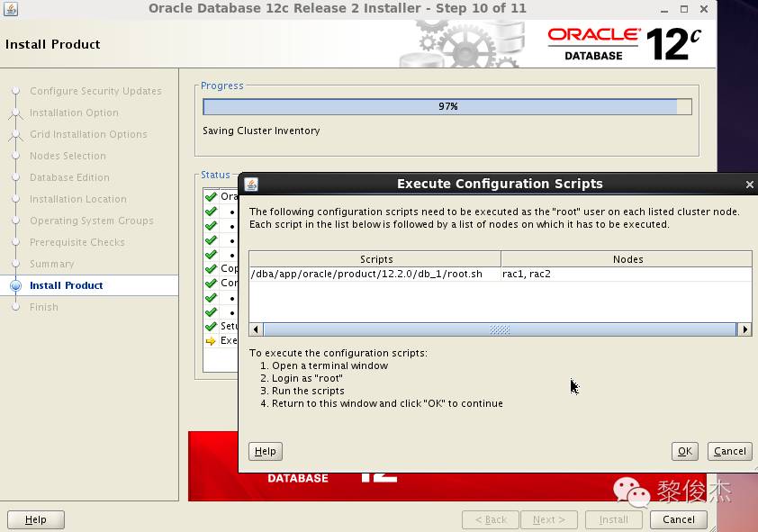Click the green checkmark beside 'Setu' status row
The height and width of the screenshot is (532, 758).
211,326
